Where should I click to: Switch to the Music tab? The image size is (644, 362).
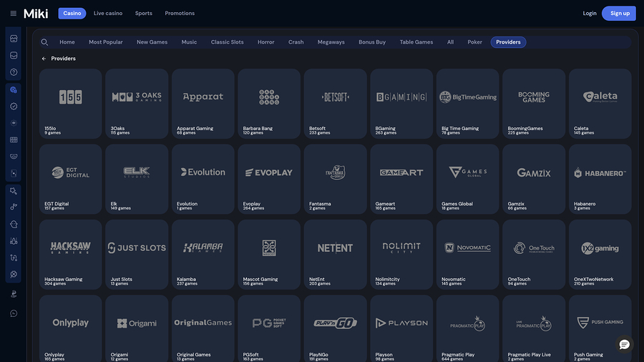(189, 42)
